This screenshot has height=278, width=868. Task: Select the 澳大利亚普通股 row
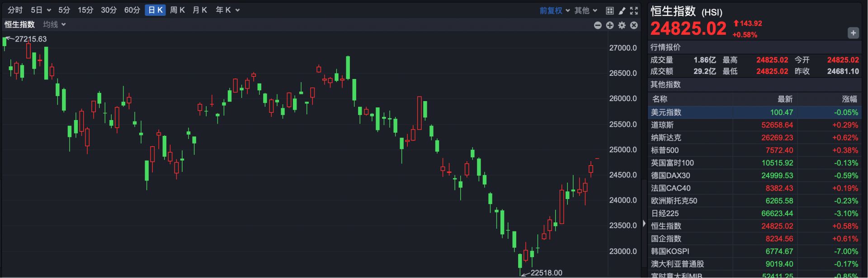tap(755, 264)
